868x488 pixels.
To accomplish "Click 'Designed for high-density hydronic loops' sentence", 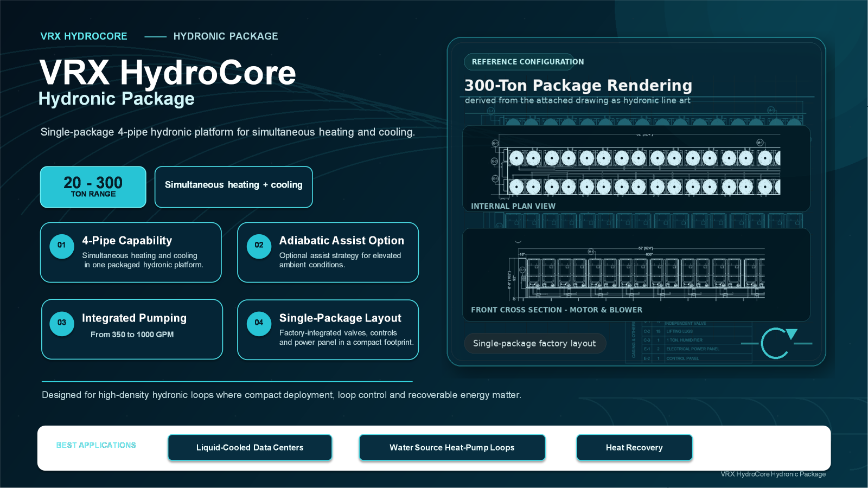I will coord(282,395).
